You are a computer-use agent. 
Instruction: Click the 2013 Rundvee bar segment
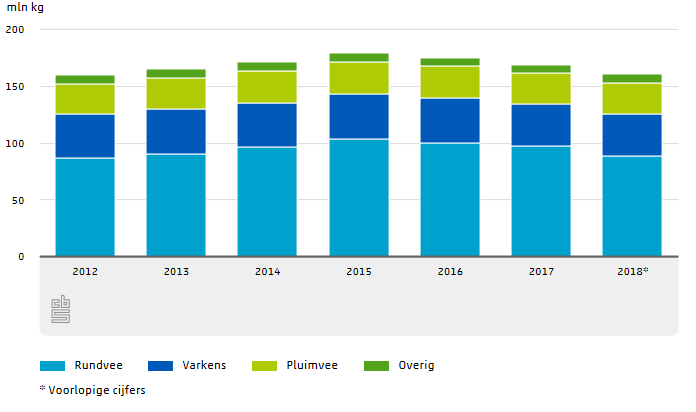[x=176, y=205]
